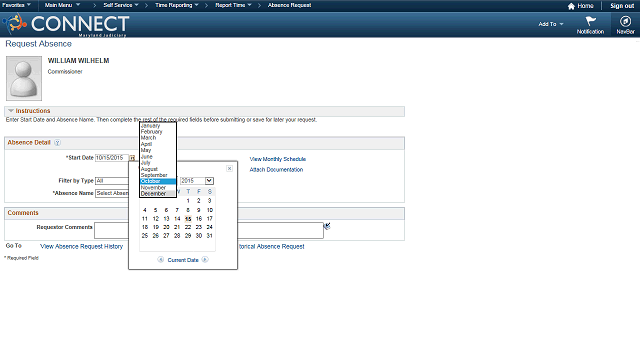Select July in month list

[x=158, y=163]
